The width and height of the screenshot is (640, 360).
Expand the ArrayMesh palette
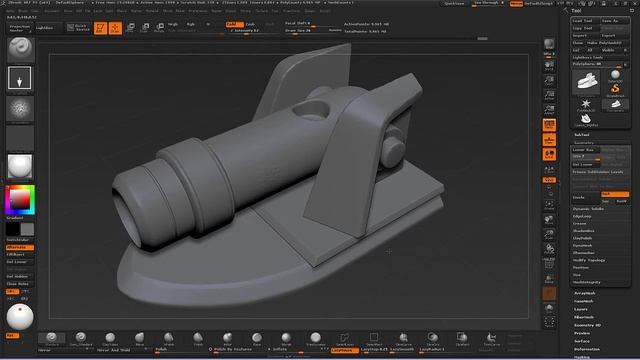tap(585, 293)
